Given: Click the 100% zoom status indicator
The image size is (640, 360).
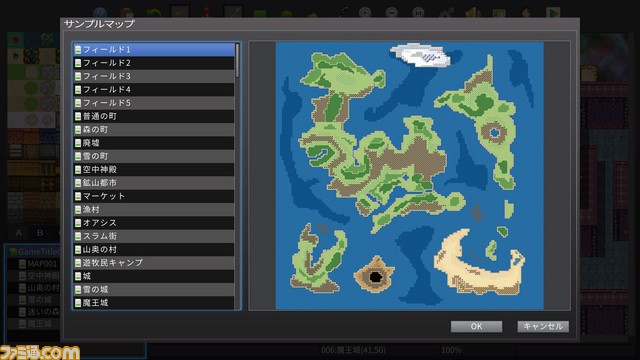Looking at the screenshot, I should click(451, 350).
